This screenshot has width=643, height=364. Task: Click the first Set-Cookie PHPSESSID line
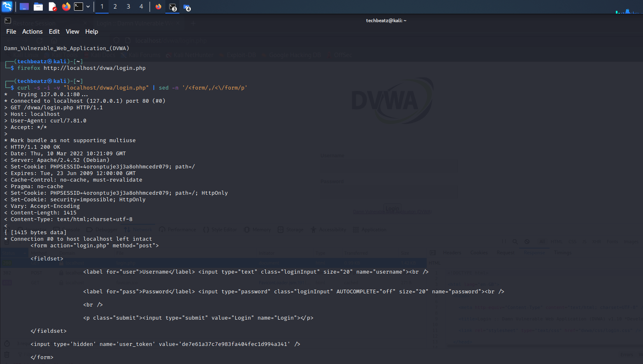(x=100, y=167)
